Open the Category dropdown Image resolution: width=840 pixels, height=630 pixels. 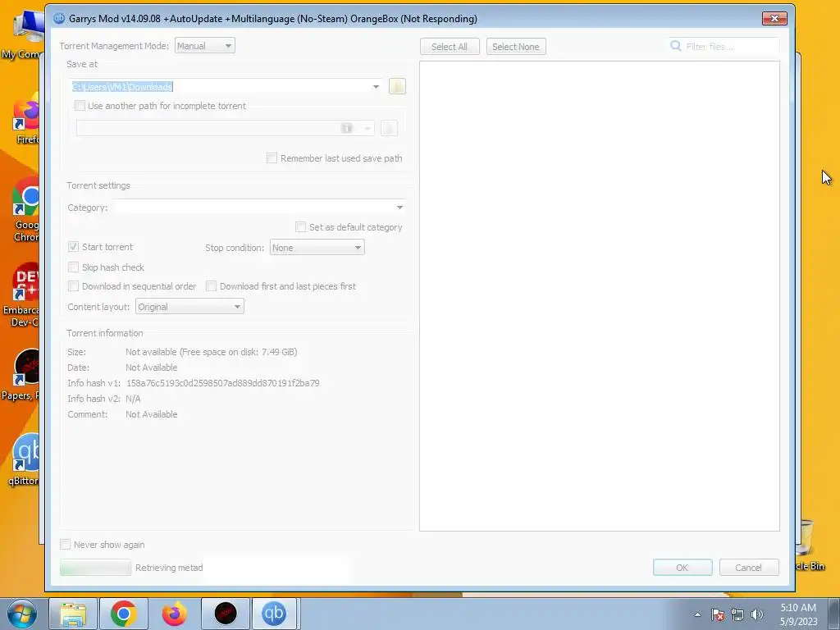pyautogui.click(x=259, y=208)
